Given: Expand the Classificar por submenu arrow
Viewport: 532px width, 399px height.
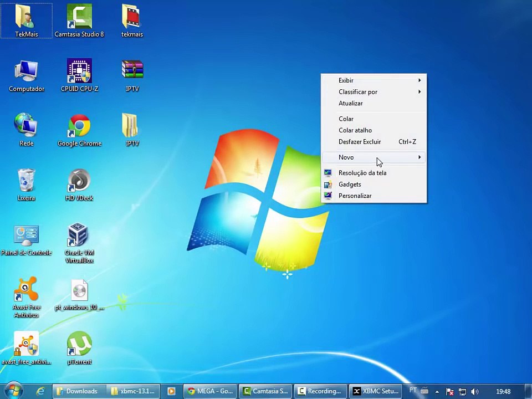Looking at the screenshot, I should pos(420,92).
